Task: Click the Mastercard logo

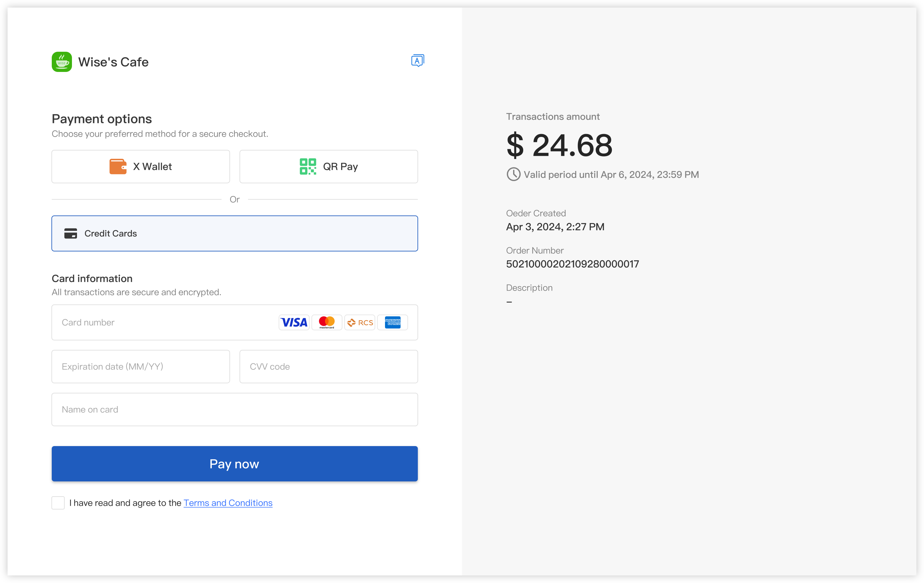Action: coord(327,322)
